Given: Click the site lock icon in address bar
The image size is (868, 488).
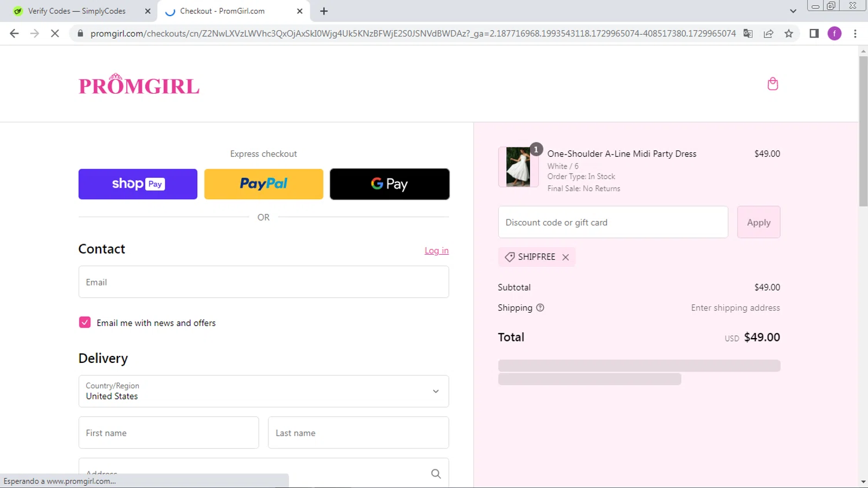Looking at the screenshot, I should 80,34.
